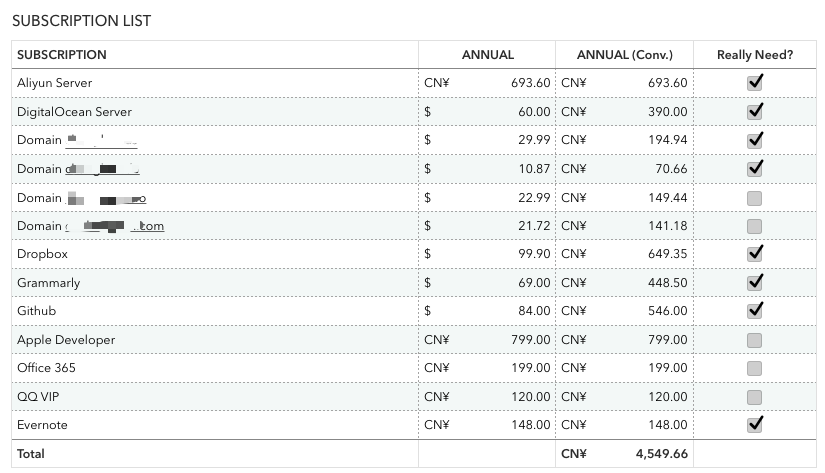Click the SUBSCRIPTION column header
Screen dimensions: 825x473
pos(62,55)
